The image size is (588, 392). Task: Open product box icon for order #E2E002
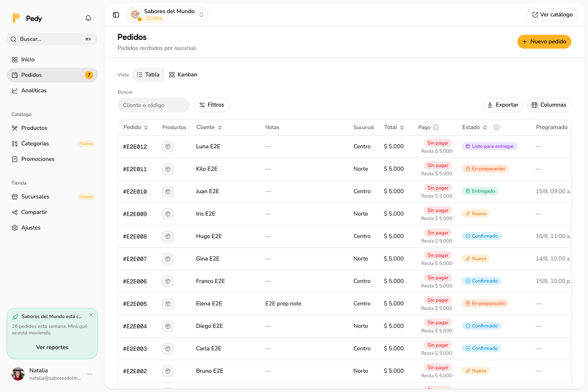pyautogui.click(x=168, y=371)
